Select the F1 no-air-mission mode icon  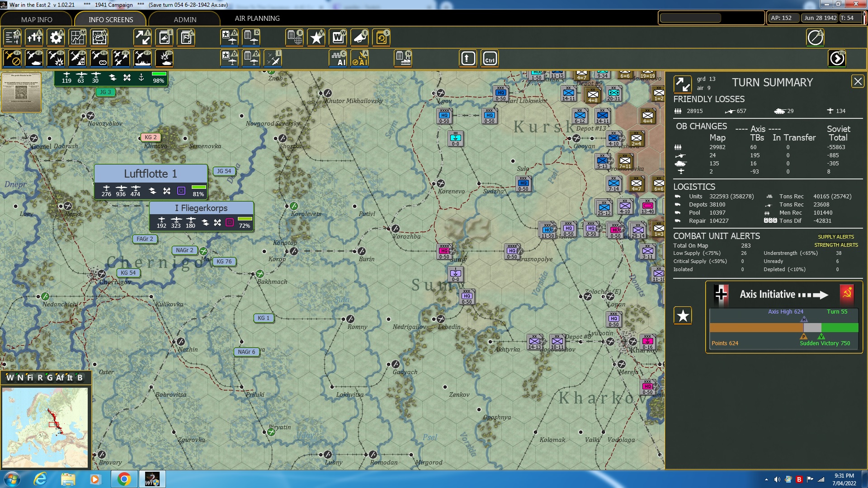12,59
